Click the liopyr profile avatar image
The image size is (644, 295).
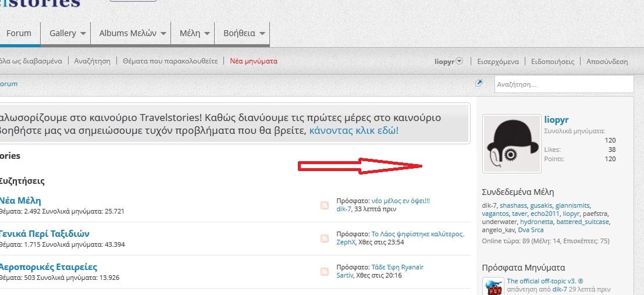(511, 143)
